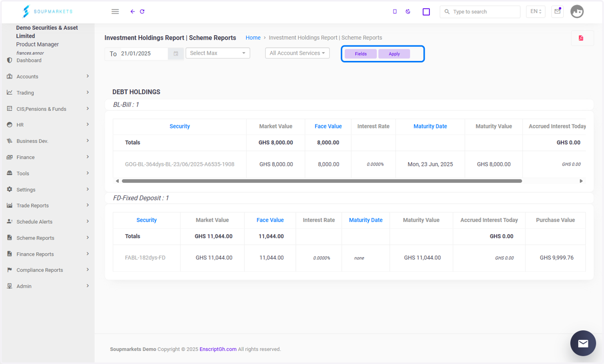Click the Trade Reports icon
This screenshot has height=364, width=604.
10,205
